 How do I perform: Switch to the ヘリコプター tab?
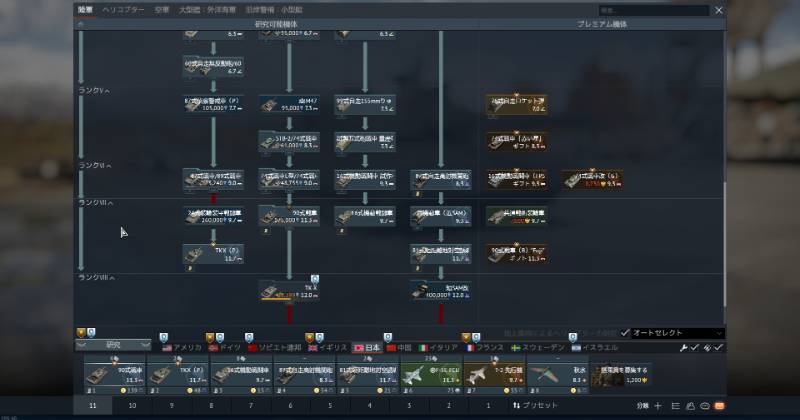pyautogui.click(x=123, y=10)
